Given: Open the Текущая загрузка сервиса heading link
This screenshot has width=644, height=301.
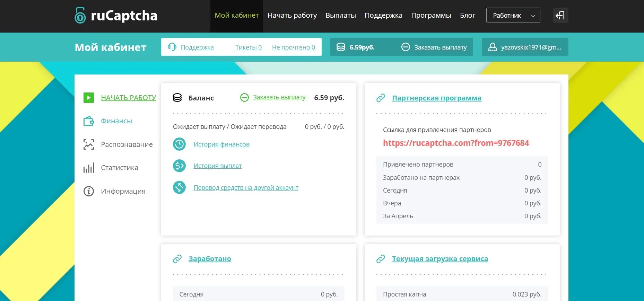Looking at the screenshot, I should 440,259.
